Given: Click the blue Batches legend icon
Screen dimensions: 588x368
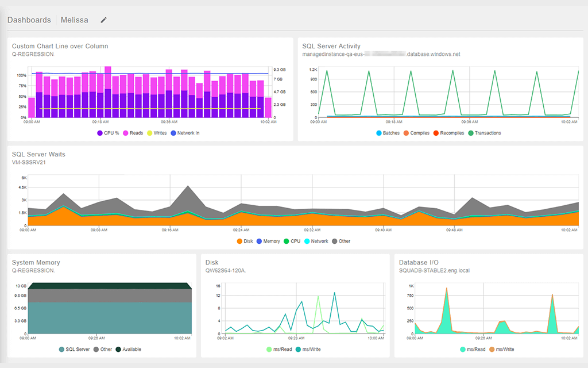Looking at the screenshot, I should click(379, 133).
